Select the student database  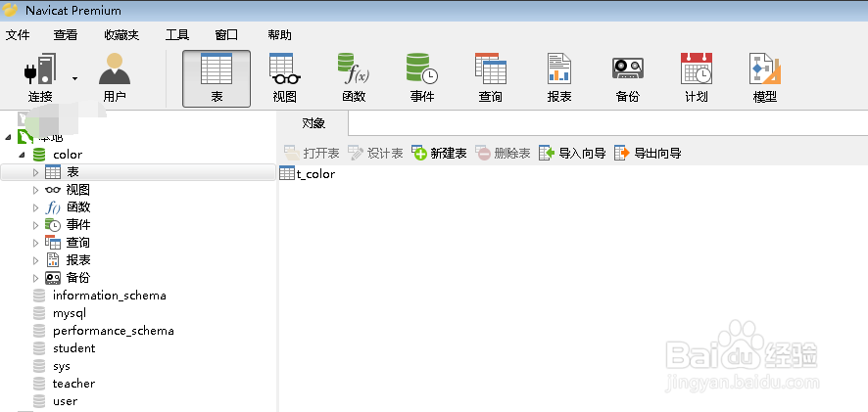point(74,348)
